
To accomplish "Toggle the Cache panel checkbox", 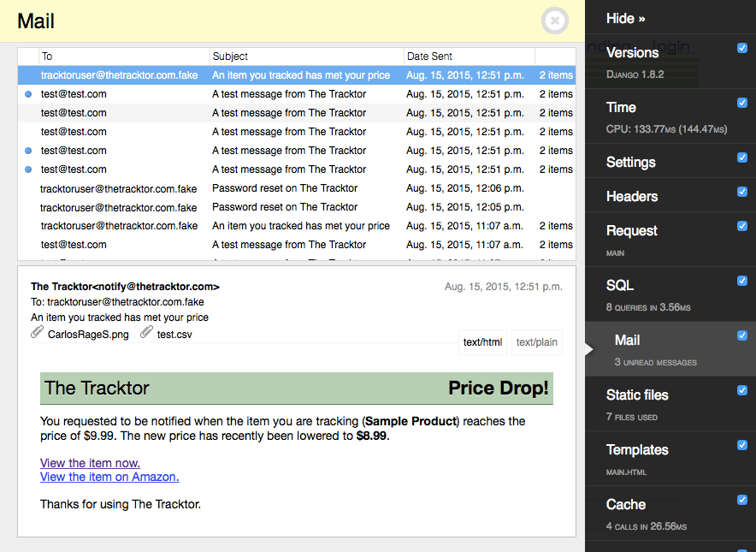I will click(742, 500).
